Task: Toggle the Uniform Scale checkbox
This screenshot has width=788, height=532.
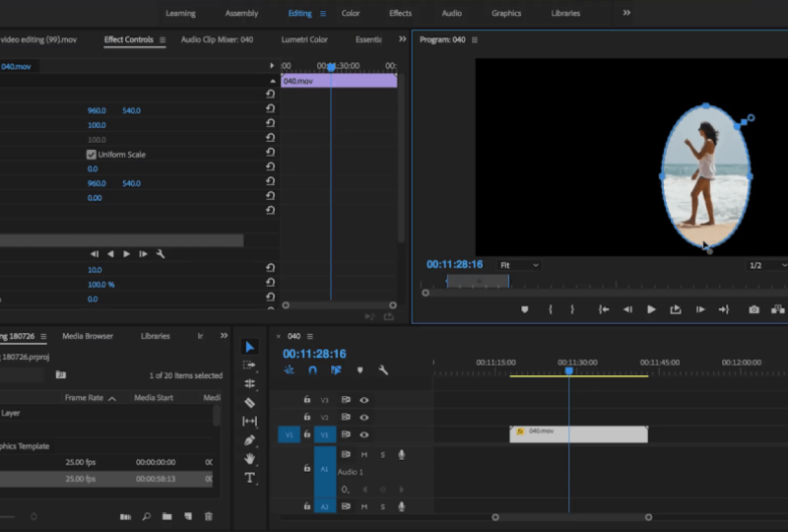Action: 91,155
